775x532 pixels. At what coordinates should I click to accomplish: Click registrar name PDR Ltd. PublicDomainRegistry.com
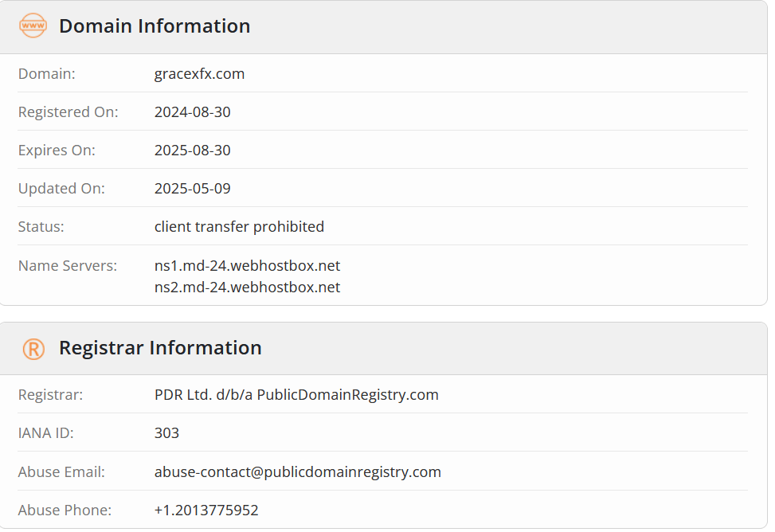[x=296, y=394]
